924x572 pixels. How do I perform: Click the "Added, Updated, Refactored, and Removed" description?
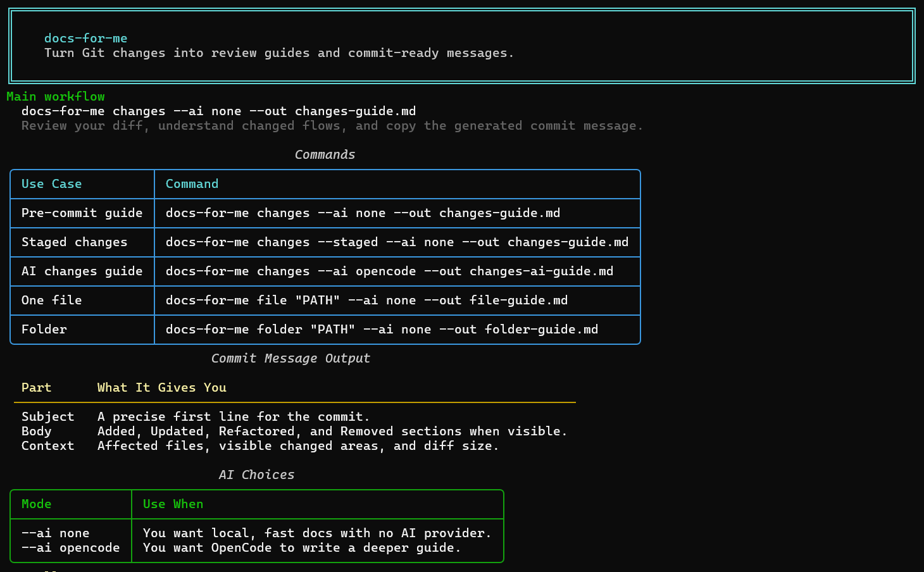[x=332, y=432]
